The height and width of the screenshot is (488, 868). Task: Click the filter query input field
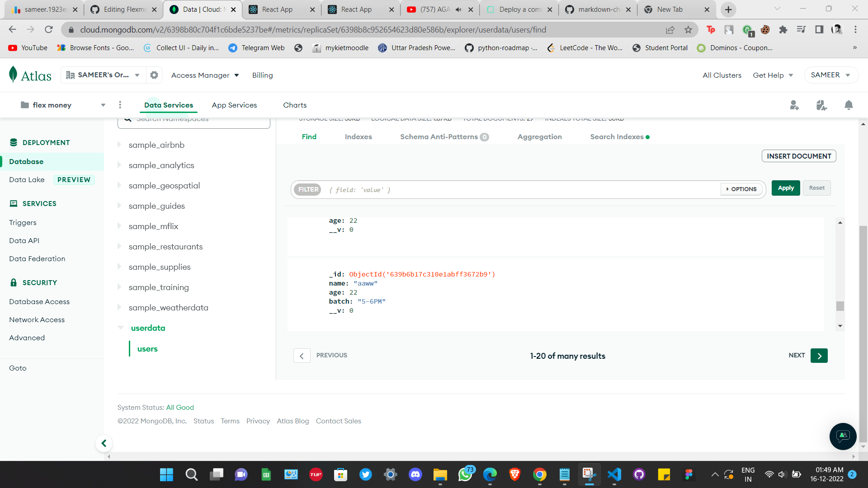click(x=497, y=189)
